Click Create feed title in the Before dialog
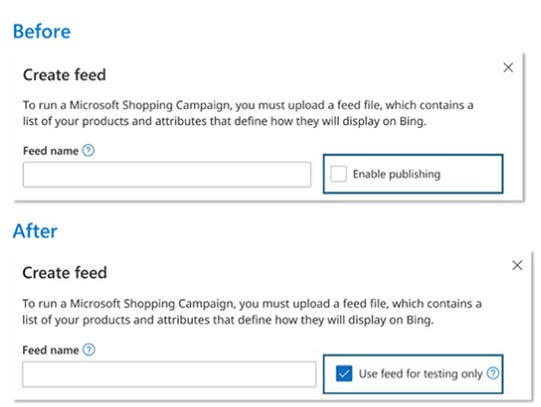541x407 pixels. (x=65, y=75)
